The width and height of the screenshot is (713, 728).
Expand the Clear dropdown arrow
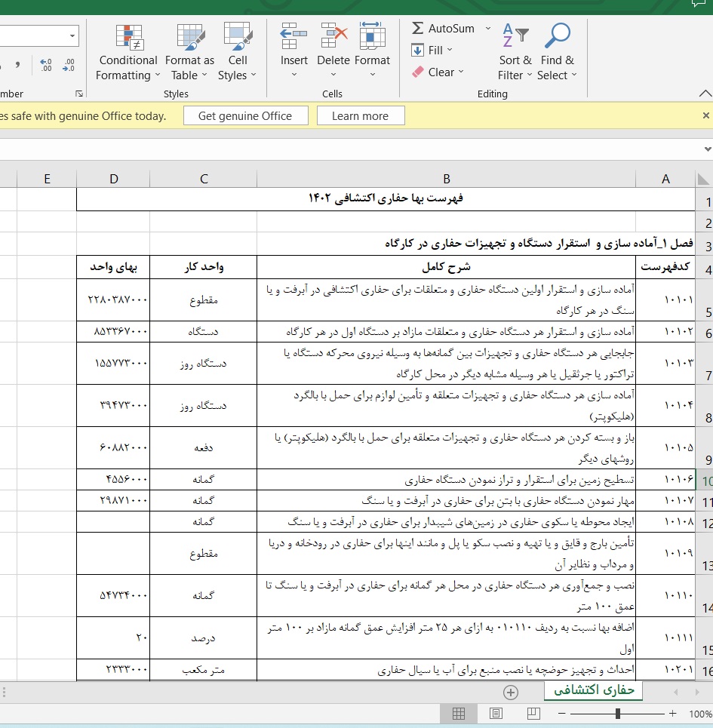[461, 72]
